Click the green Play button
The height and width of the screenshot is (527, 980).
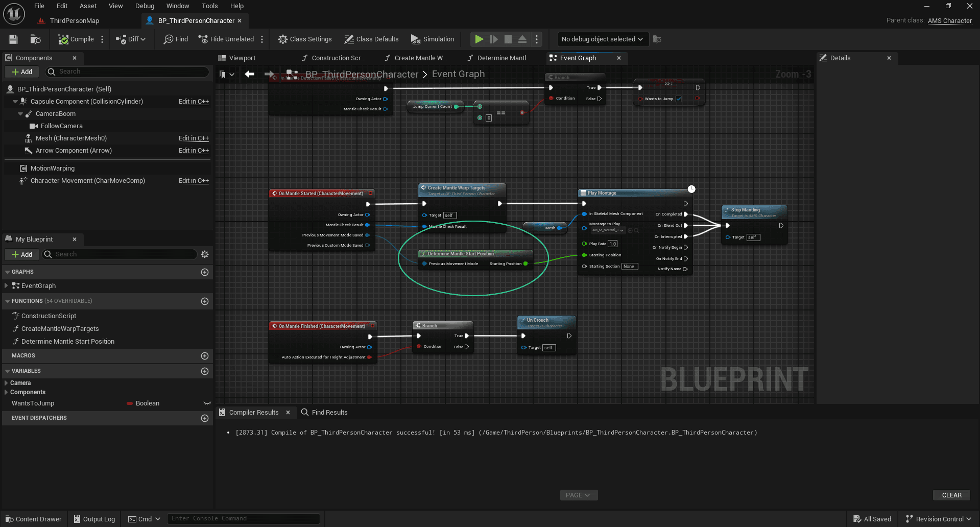[479, 39]
